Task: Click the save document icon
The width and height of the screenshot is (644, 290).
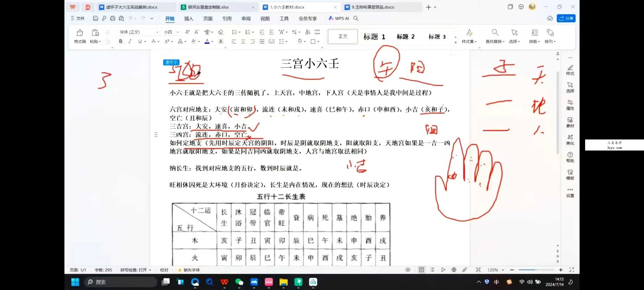Action: click(x=95, y=18)
